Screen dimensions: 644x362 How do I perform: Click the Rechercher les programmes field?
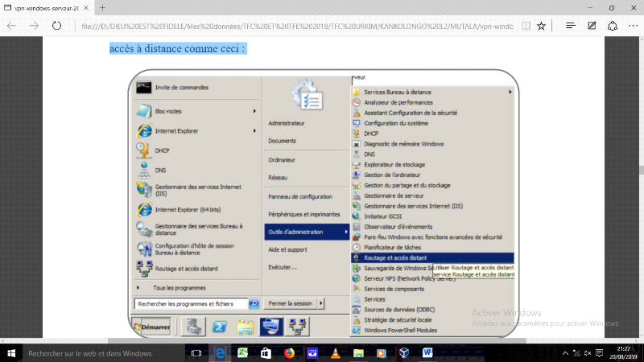pos(191,304)
